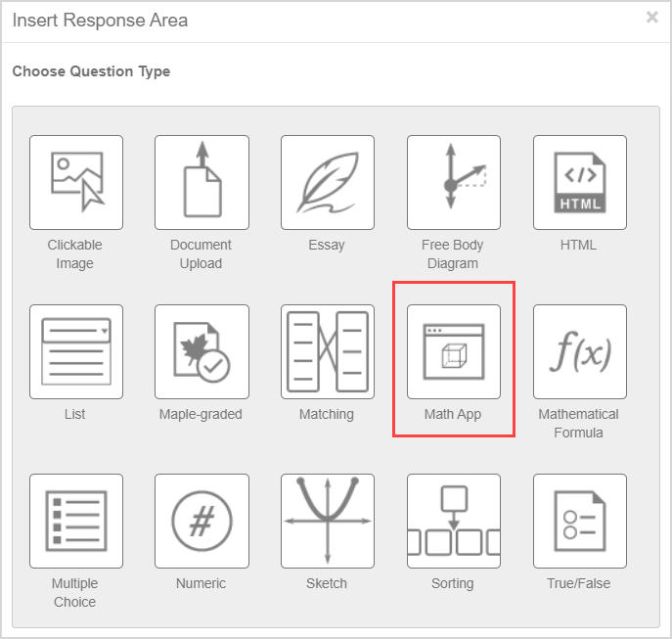Select the Free Body Diagram icon
The image size is (672, 639).
click(x=453, y=182)
